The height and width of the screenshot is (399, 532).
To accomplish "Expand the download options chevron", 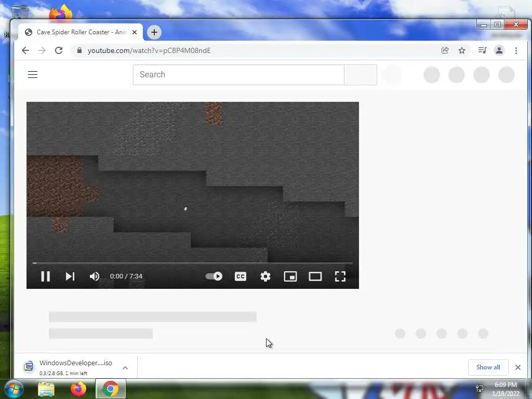I will pos(125,368).
